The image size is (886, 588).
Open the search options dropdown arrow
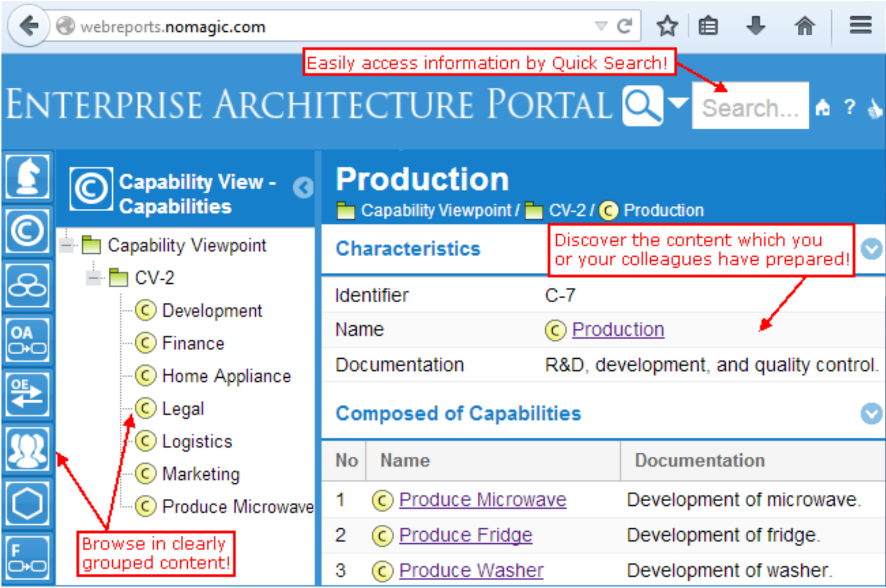click(678, 103)
